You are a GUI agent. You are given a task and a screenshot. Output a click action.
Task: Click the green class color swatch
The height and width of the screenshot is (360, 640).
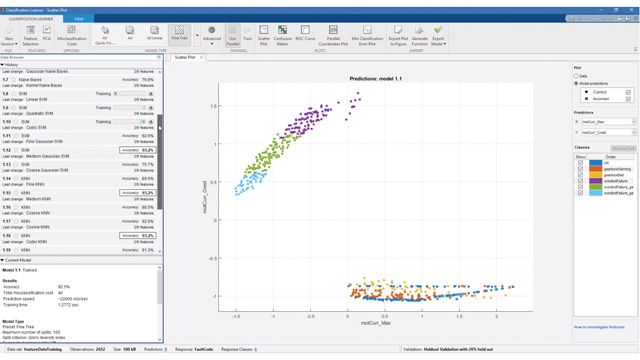tap(595, 187)
